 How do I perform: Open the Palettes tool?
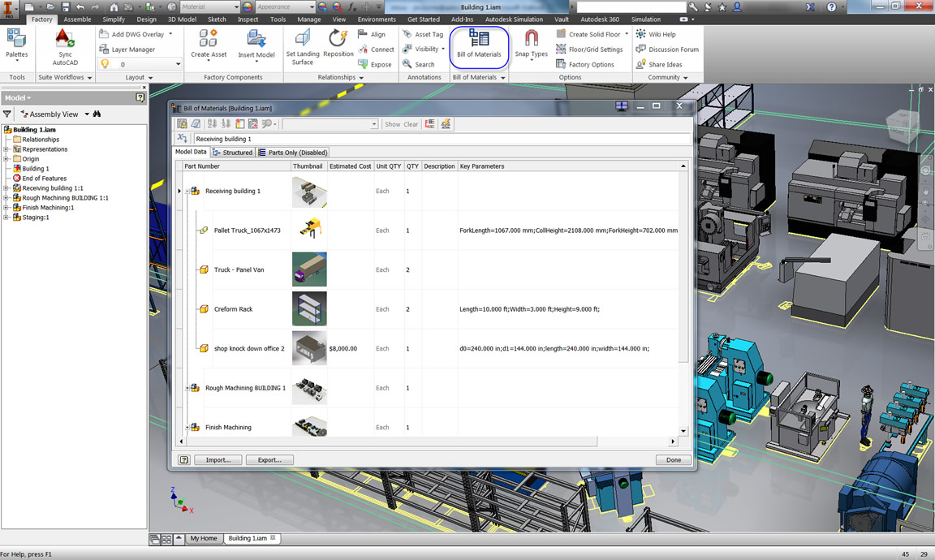click(x=17, y=45)
